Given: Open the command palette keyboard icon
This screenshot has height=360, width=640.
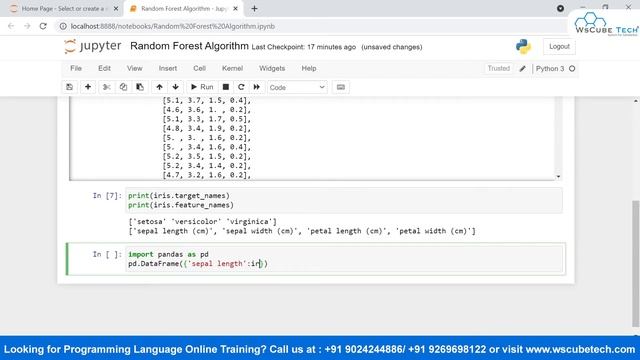Looking at the screenshot, I should click(x=341, y=87).
